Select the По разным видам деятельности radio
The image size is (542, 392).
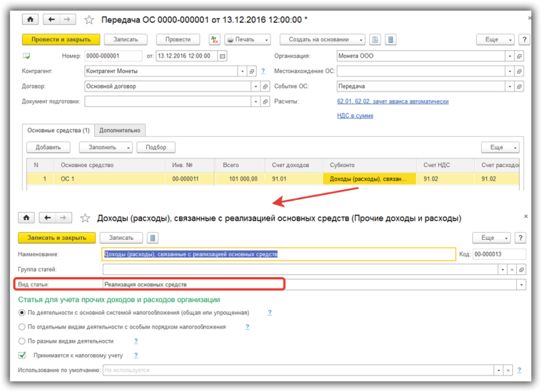click(x=22, y=341)
